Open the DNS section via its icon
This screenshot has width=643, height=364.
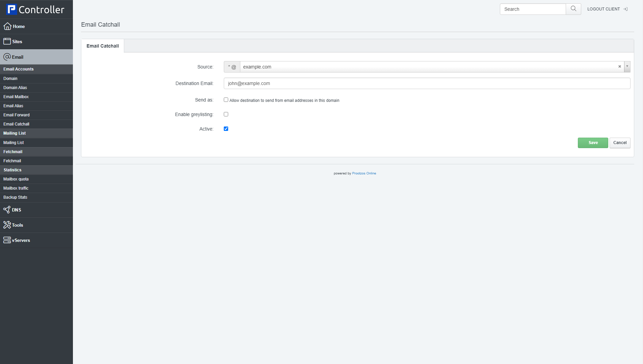point(7,209)
